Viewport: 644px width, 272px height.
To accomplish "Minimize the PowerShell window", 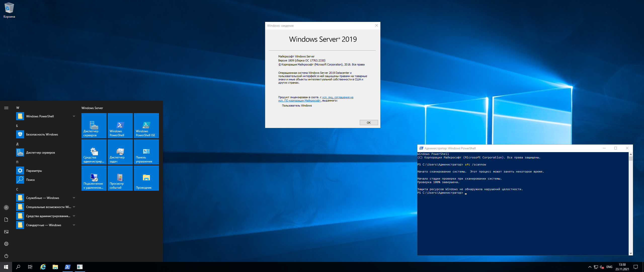I will 604,148.
